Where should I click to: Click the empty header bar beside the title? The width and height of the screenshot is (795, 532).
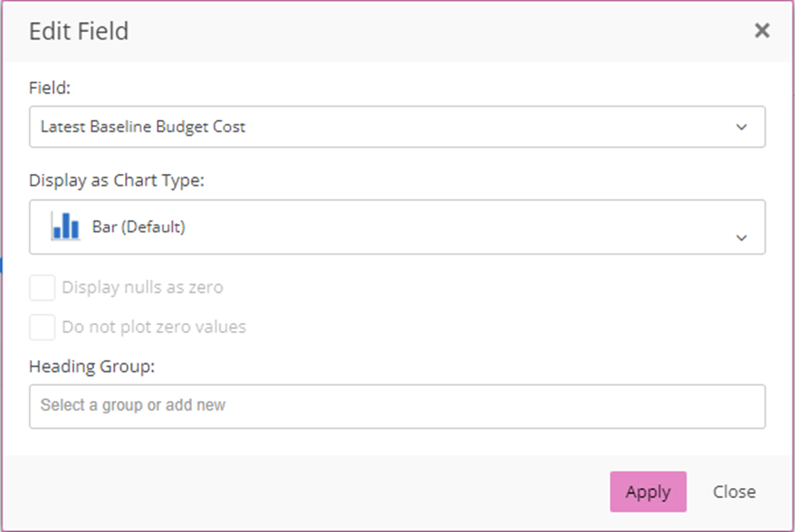point(422,32)
